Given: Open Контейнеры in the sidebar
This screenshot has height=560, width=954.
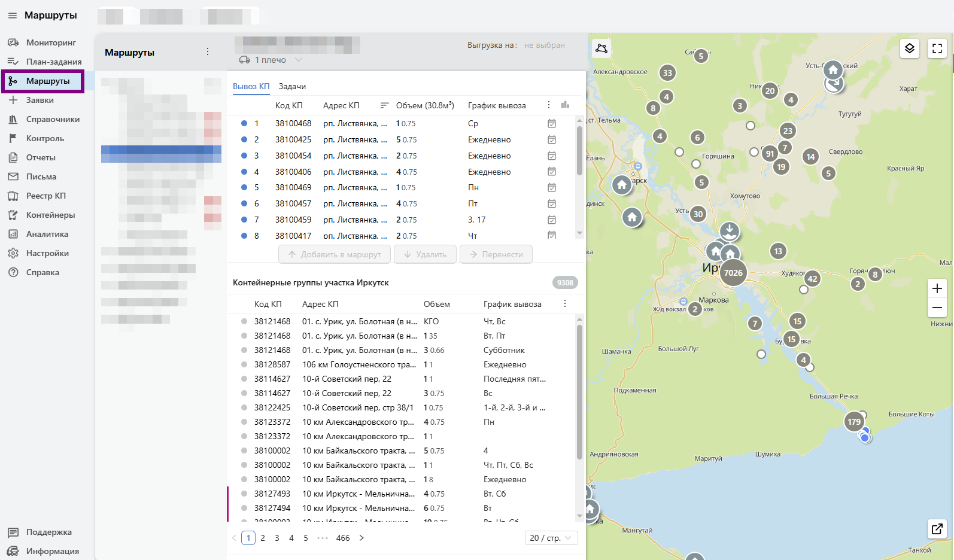Looking at the screenshot, I should point(50,215).
